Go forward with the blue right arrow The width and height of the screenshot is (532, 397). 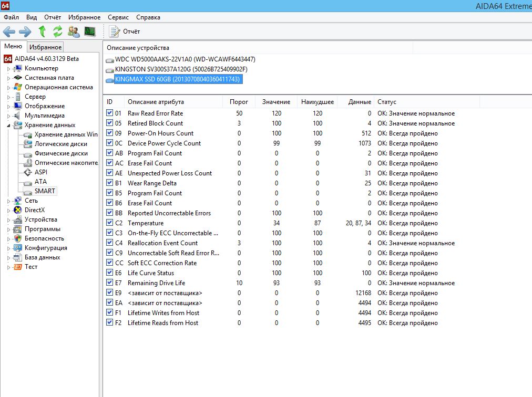point(25,32)
